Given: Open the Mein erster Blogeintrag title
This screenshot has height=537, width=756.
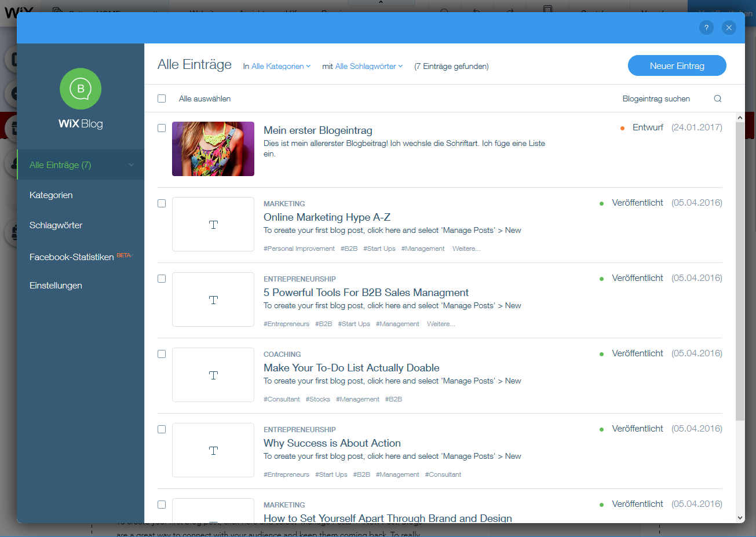Looking at the screenshot, I should [318, 130].
